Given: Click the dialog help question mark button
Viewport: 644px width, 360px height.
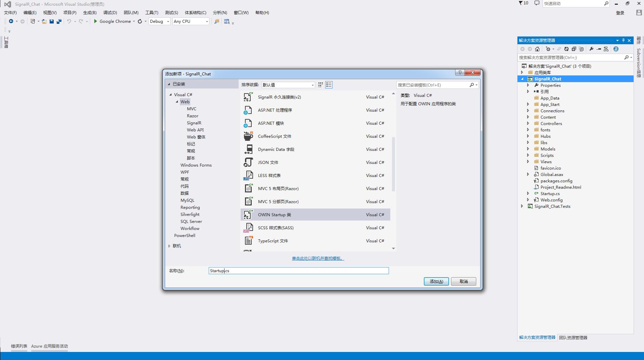Looking at the screenshot, I should click(460, 72).
